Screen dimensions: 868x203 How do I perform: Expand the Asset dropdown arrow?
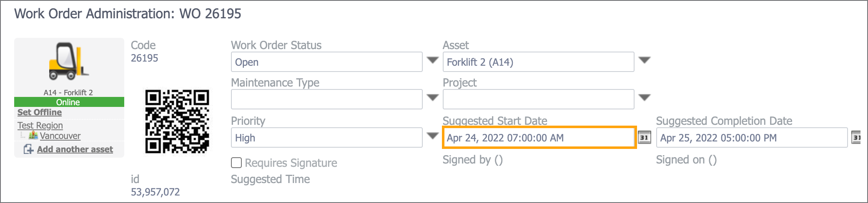point(645,61)
